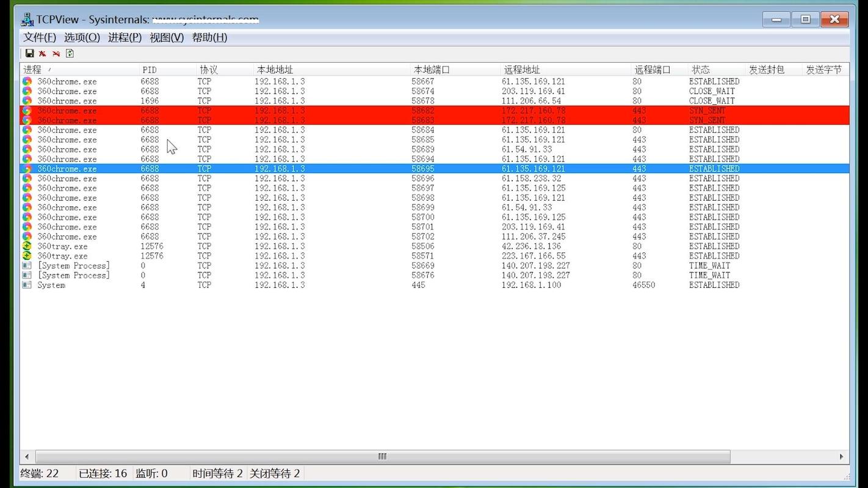The image size is (868, 488).
Task: Click the 360tray.exe icon on the port 58506 row
Action: click(x=27, y=246)
